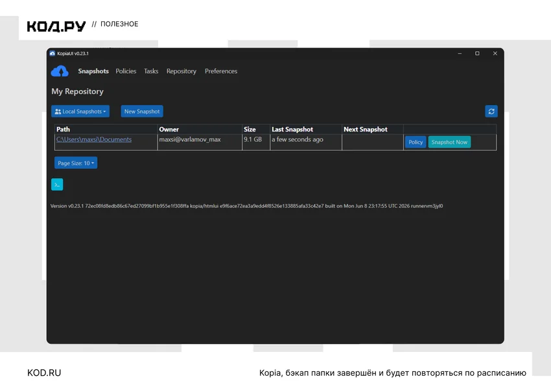The width and height of the screenshot is (551, 392).
Task: Maximize the KopiaUI window
Action: (x=477, y=53)
